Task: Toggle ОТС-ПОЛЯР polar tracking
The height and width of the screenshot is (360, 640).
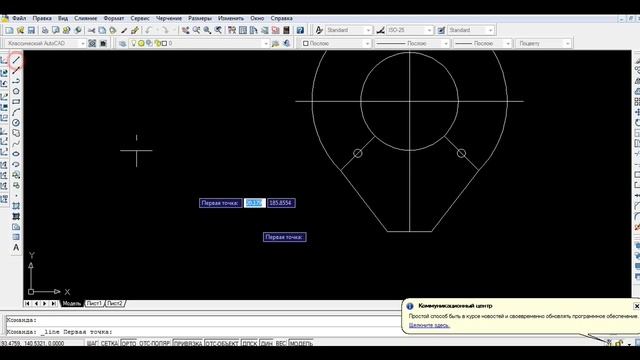Action: point(155,343)
